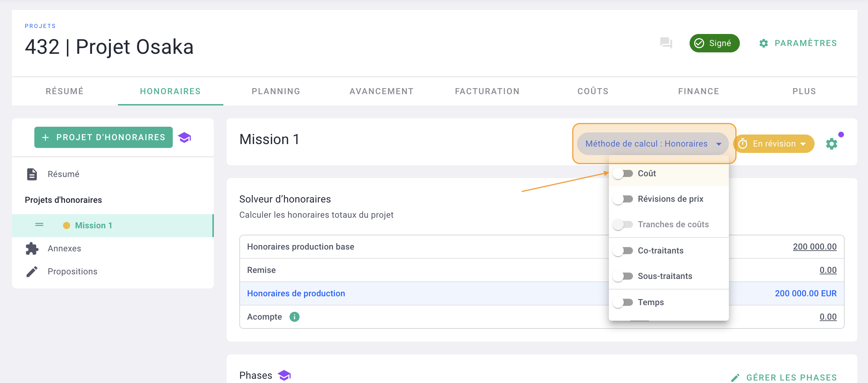Click the purple graduation cap icon header
This screenshot has width=868, height=383.
click(x=187, y=138)
